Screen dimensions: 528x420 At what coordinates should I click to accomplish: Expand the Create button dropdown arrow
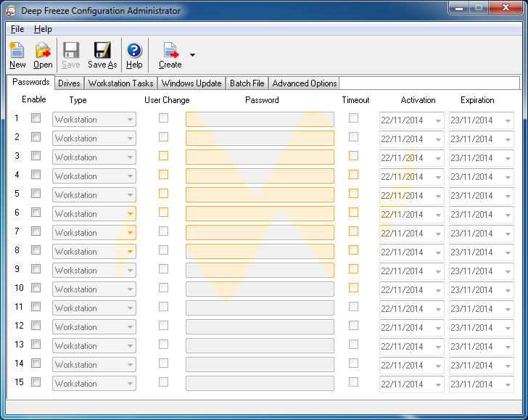coord(192,55)
